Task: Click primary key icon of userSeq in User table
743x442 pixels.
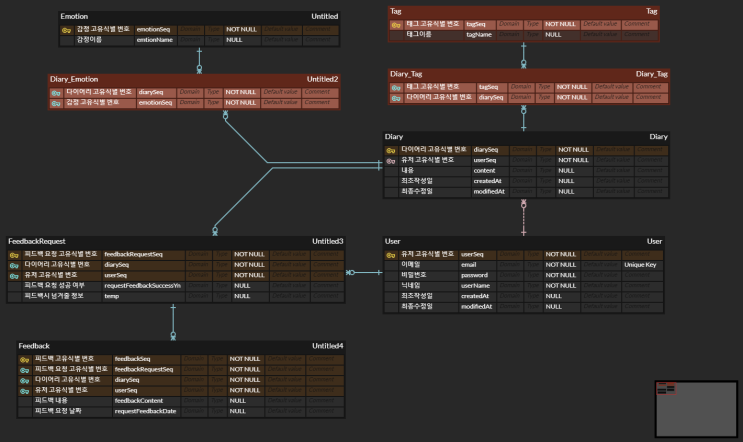Action: pyautogui.click(x=391, y=255)
